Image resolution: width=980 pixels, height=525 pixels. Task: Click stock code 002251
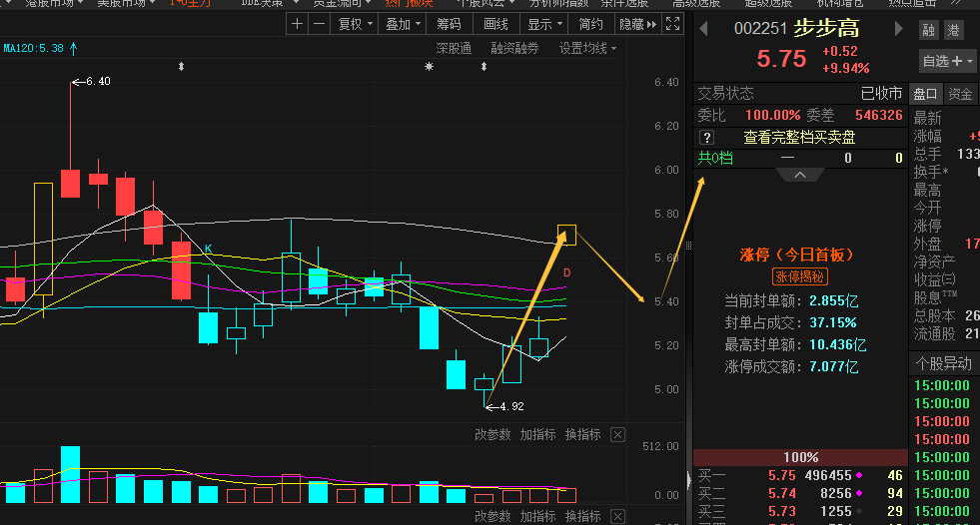[x=760, y=29]
